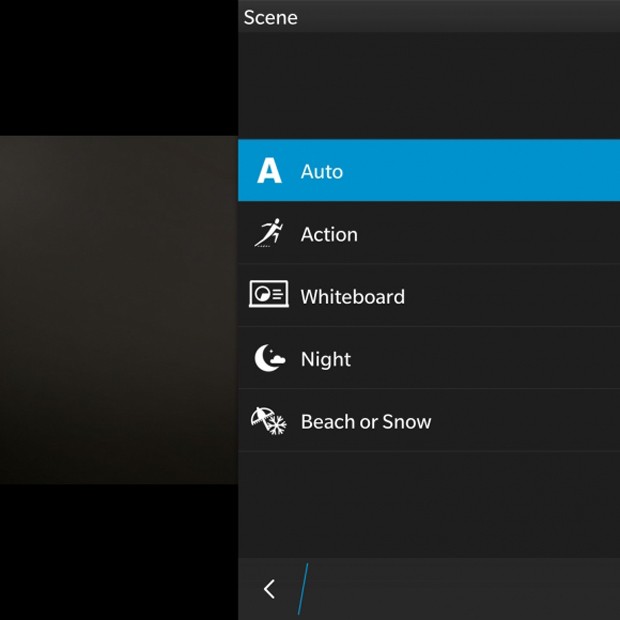The width and height of the screenshot is (620, 620).
Task: Click the empty panel area below Beach or Snow
Action: [x=428, y=503]
